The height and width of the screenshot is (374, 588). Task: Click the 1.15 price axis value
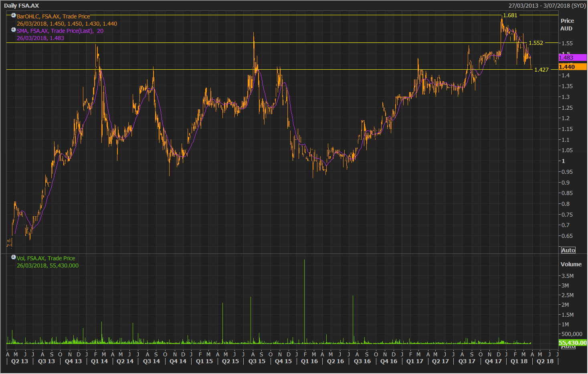[x=567, y=129]
